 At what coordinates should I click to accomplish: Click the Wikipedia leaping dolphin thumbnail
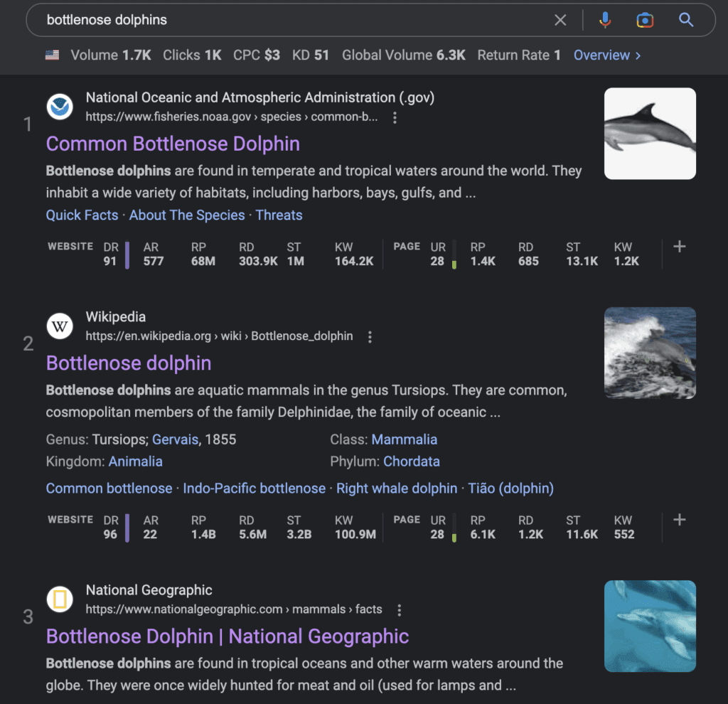pyautogui.click(x=650, y=353)
